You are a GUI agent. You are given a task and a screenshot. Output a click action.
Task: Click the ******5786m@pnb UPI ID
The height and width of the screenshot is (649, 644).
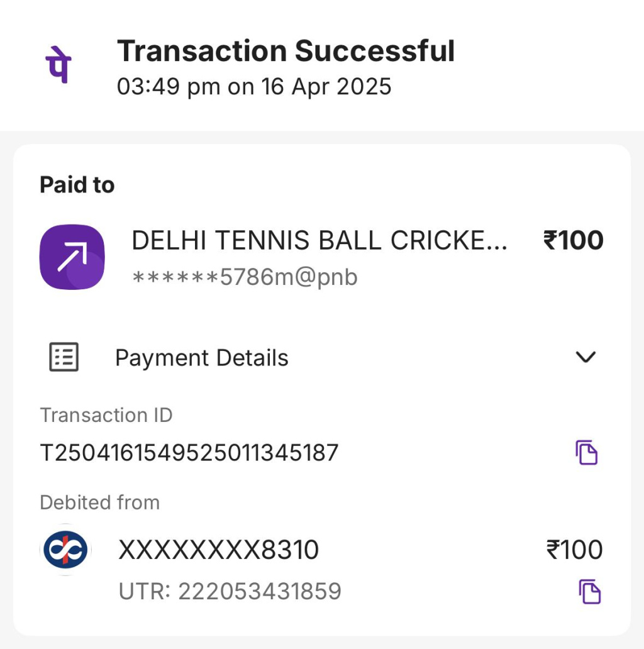[245, 277]
